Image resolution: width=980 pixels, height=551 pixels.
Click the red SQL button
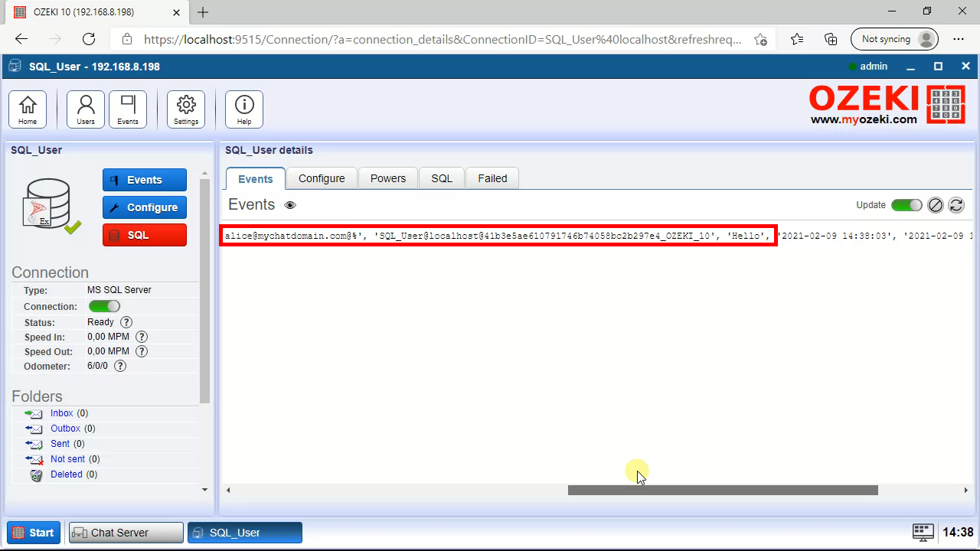pos(145,235)
